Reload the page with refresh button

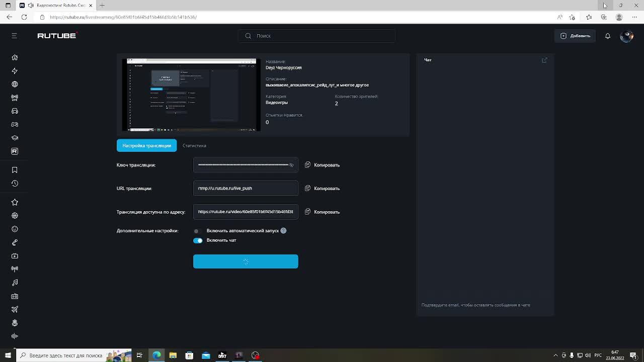tap(24, 17)
